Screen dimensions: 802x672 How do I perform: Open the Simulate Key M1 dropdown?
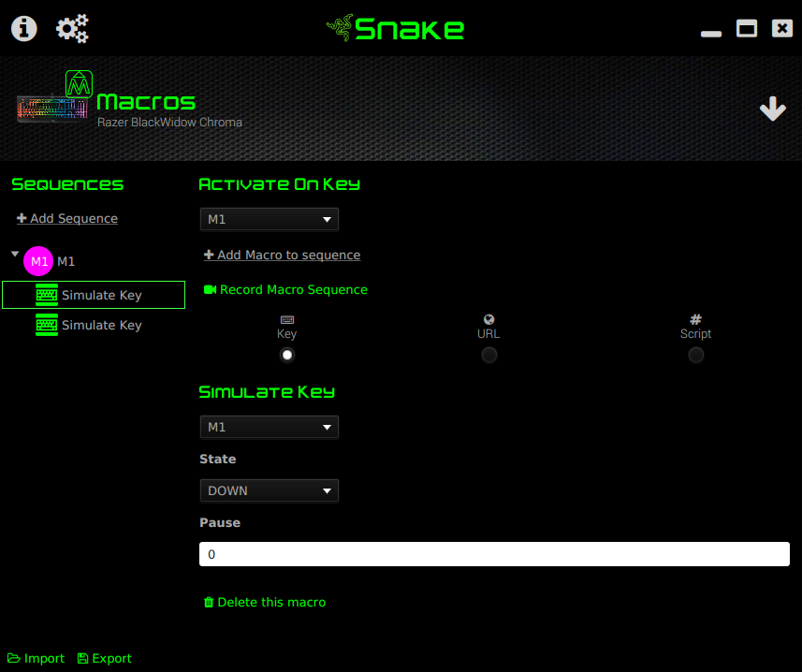(x=269, y=427)
